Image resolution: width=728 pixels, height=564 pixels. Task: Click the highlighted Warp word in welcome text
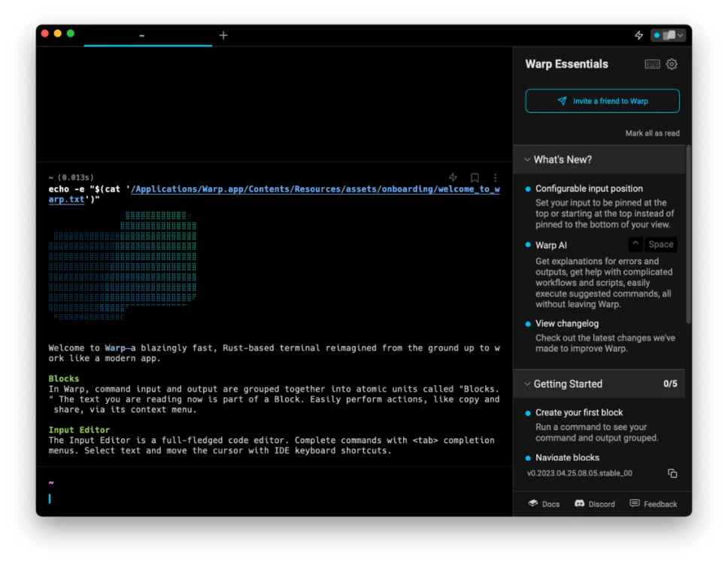tap(114, 348)
